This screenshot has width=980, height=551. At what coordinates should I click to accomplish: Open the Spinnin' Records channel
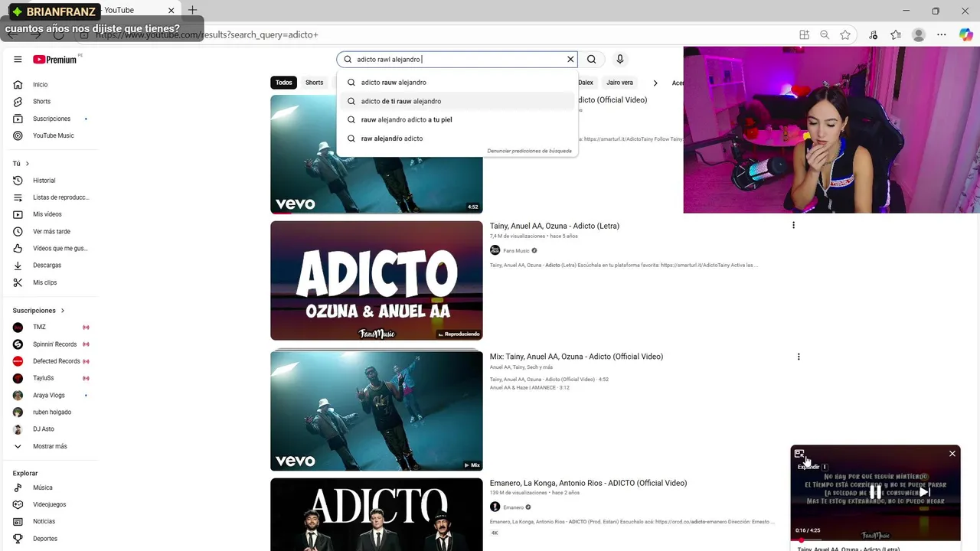[49, 344]
